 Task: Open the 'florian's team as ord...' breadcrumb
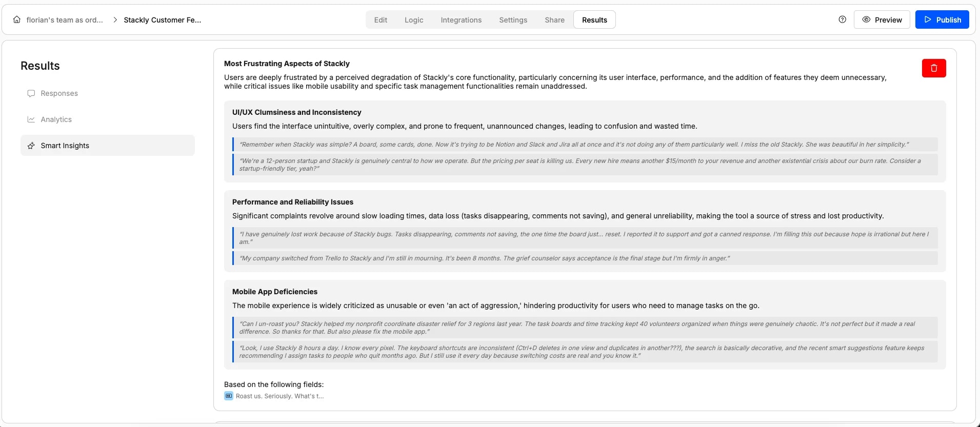(65, 19)
